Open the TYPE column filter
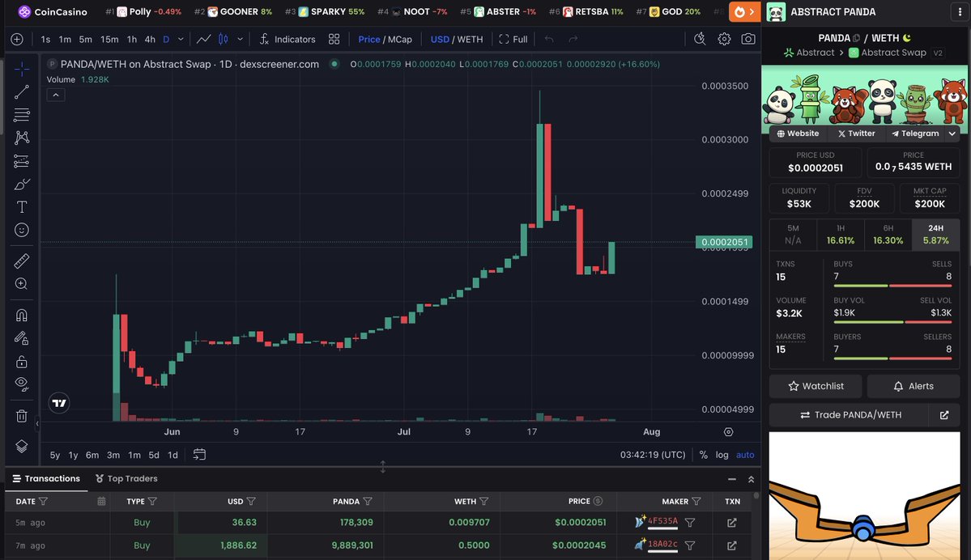 (152, 501)
